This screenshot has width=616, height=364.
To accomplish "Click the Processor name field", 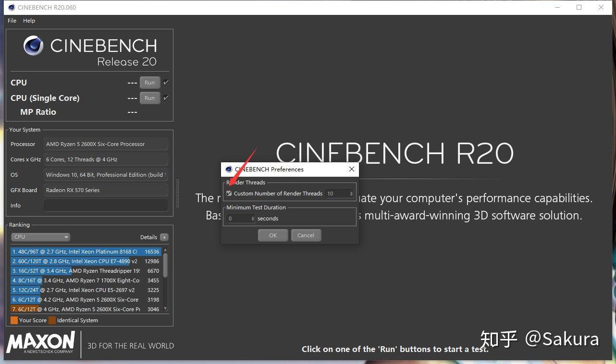I will pos(106,144).
